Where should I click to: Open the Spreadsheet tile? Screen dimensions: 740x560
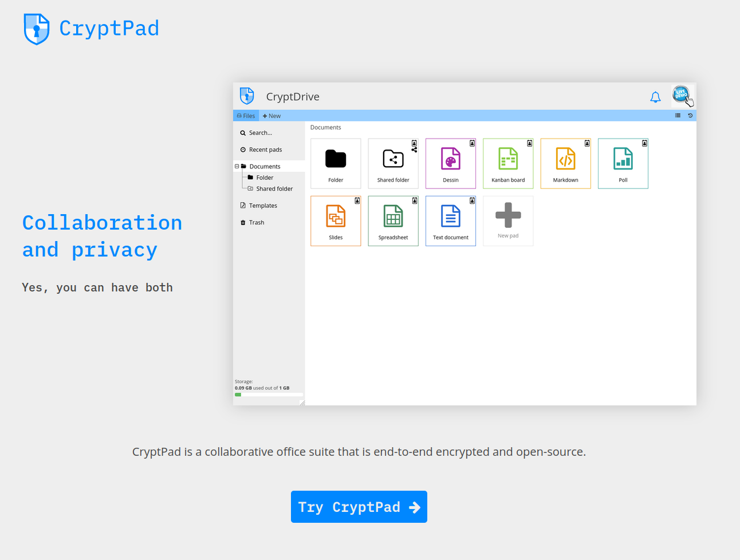(x=393, y=221)
